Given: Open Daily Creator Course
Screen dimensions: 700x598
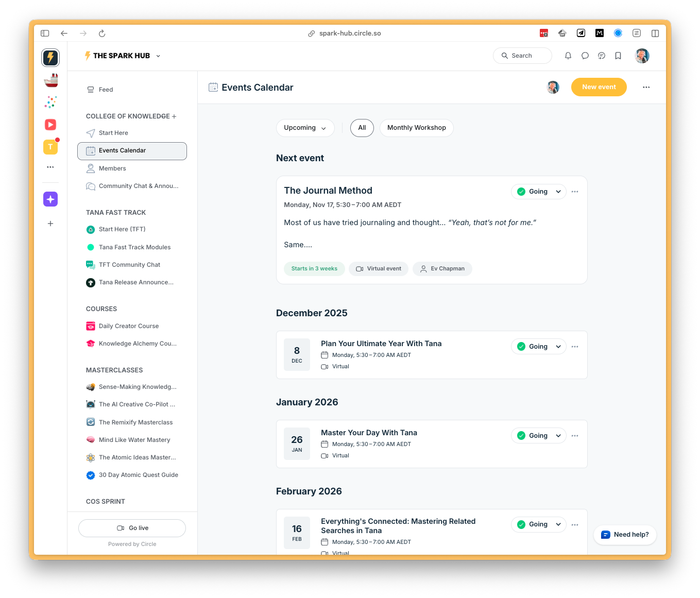Looking at the screenshot, I should point(132,326).
